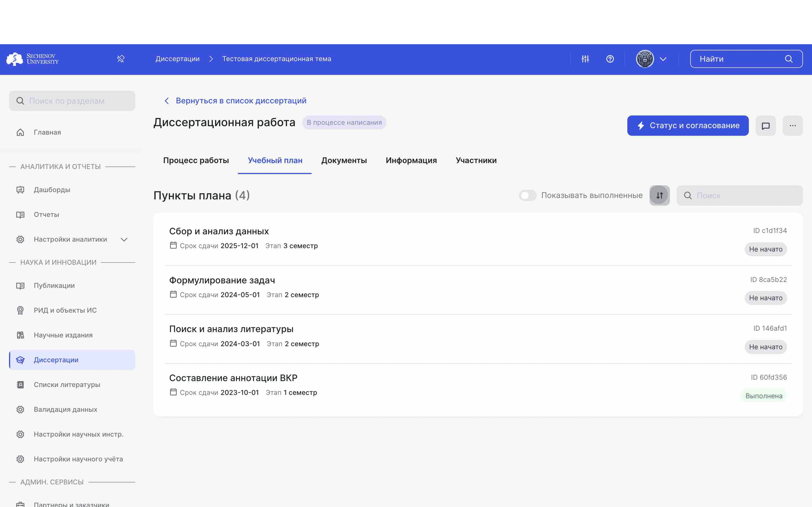
Task: Click the help question mark icon
Action: click(x=610, y=59)
